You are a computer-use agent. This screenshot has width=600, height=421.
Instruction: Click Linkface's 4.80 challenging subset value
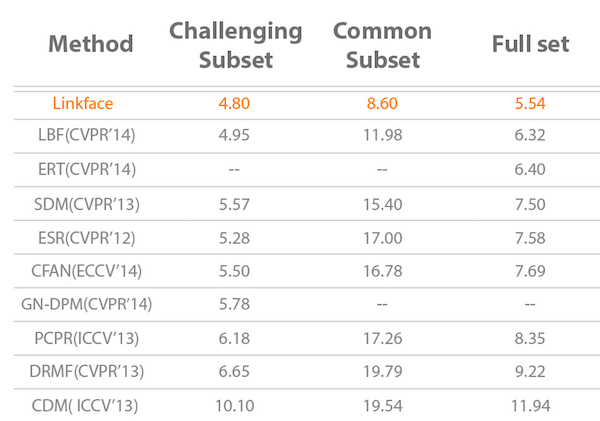[x=234, y=101]
